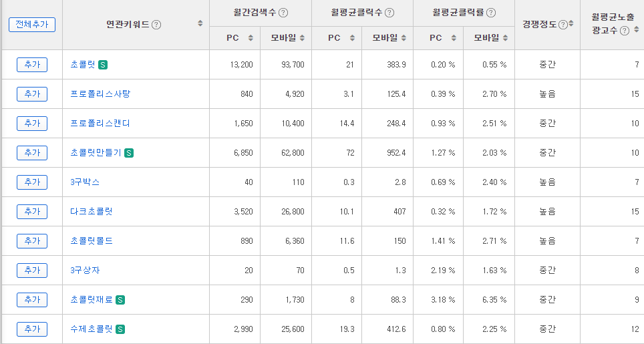Sort 월평균클릭률 PC column

(454, 38)
